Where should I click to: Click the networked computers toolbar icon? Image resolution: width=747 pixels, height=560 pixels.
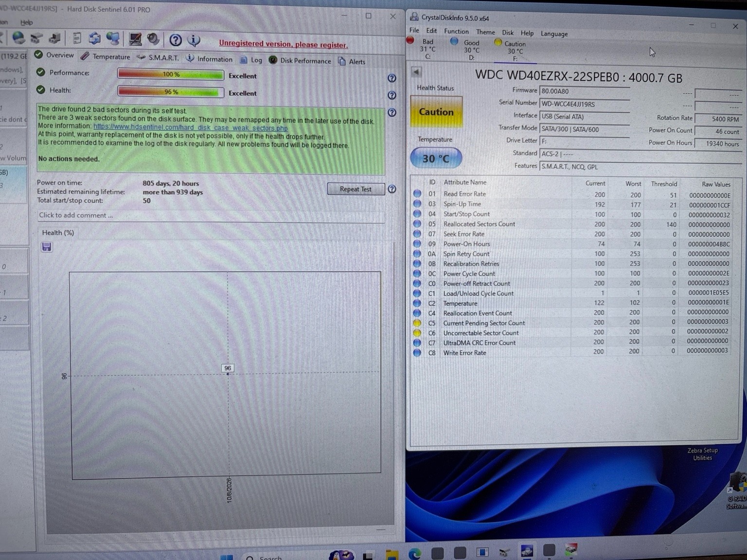tap(113, 38)
